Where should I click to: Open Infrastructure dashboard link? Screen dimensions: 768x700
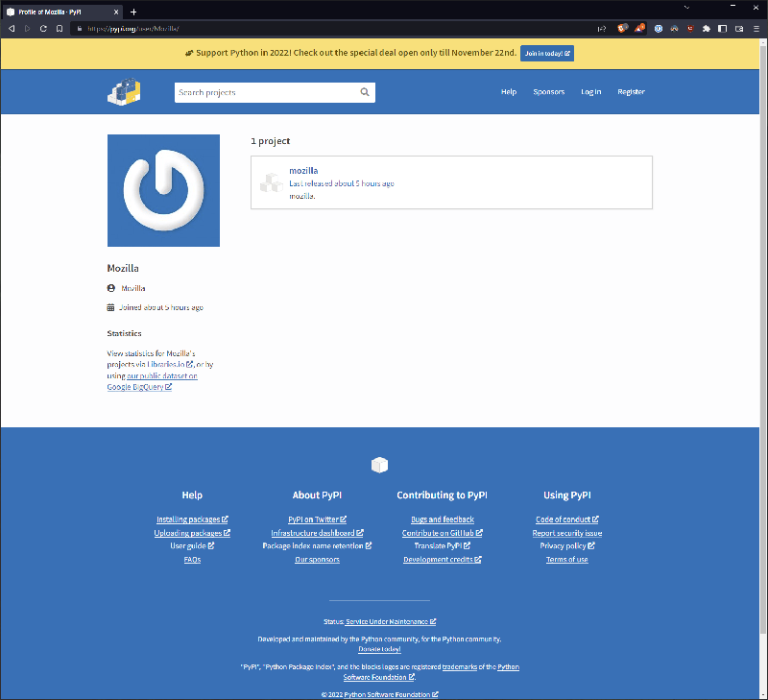tap(317, 533)
